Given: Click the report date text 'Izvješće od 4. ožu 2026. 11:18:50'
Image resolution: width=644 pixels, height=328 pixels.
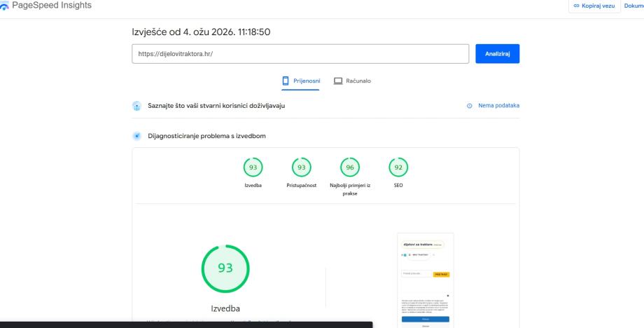Looking at the screenshot, I should (201, 32).
